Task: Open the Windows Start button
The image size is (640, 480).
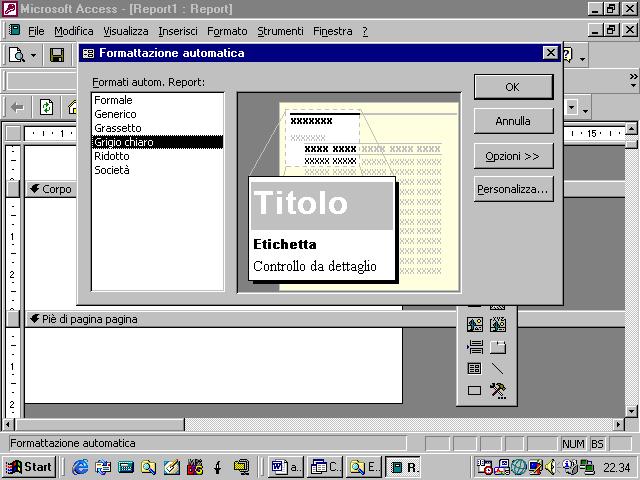Action: click(x=30, y=467)
